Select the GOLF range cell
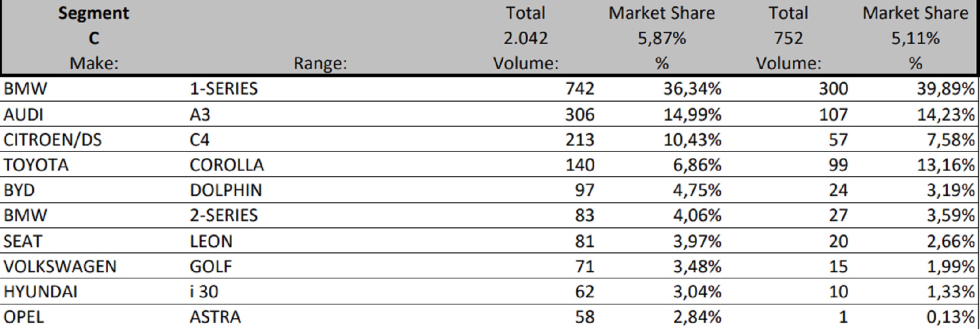The image size is (980, 329). click(x=211, y=266)
